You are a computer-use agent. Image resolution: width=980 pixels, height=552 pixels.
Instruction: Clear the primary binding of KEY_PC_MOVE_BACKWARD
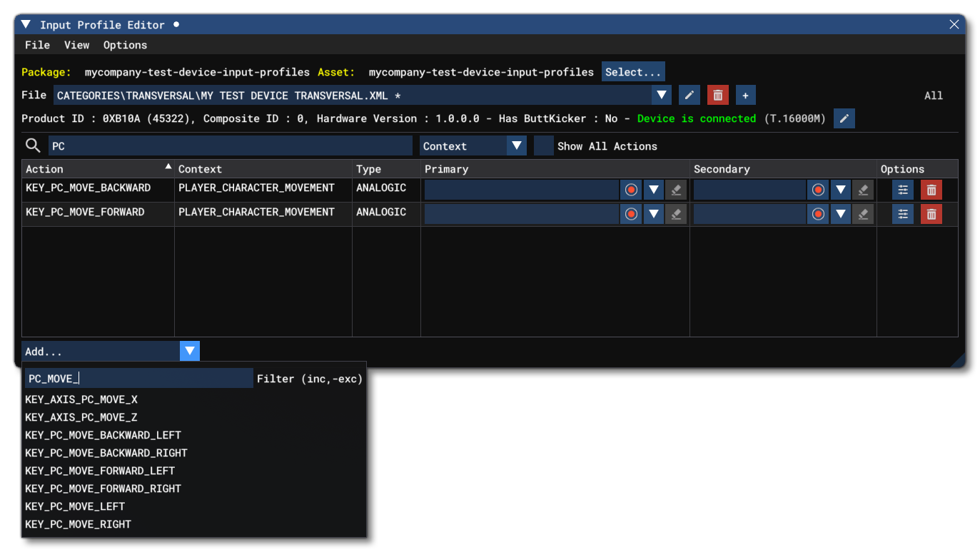(x=675, y=189)
